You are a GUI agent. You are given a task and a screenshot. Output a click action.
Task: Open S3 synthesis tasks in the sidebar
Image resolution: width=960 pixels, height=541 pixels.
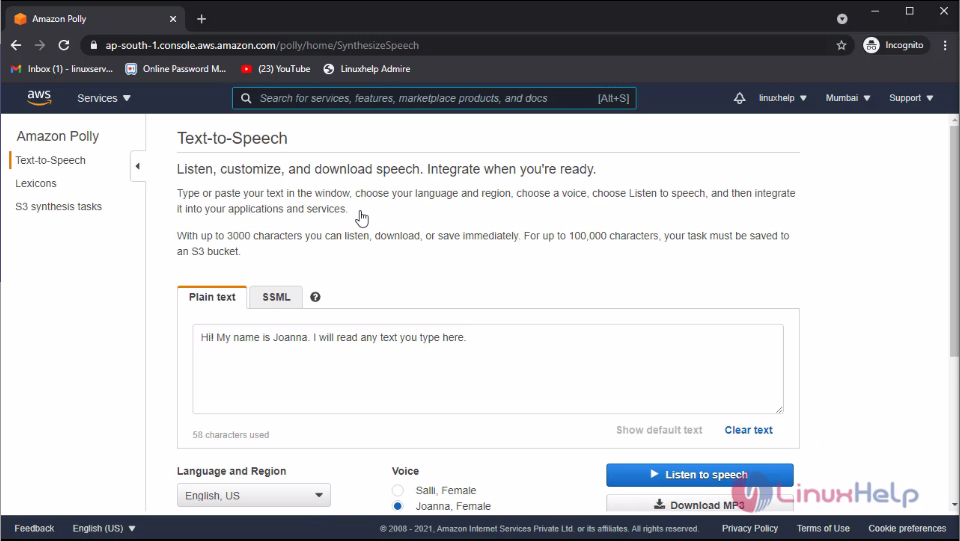[x=58, y=207]
